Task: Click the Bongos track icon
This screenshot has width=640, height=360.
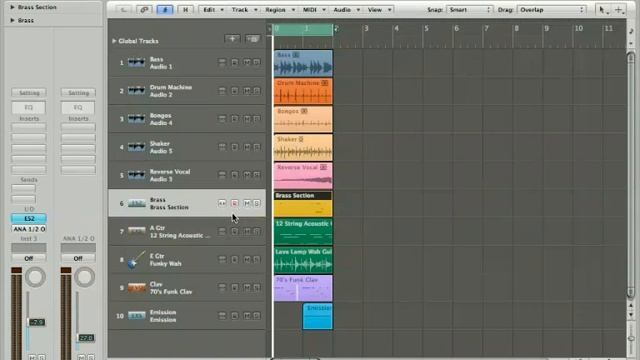Action: click(x=136, y=119)
